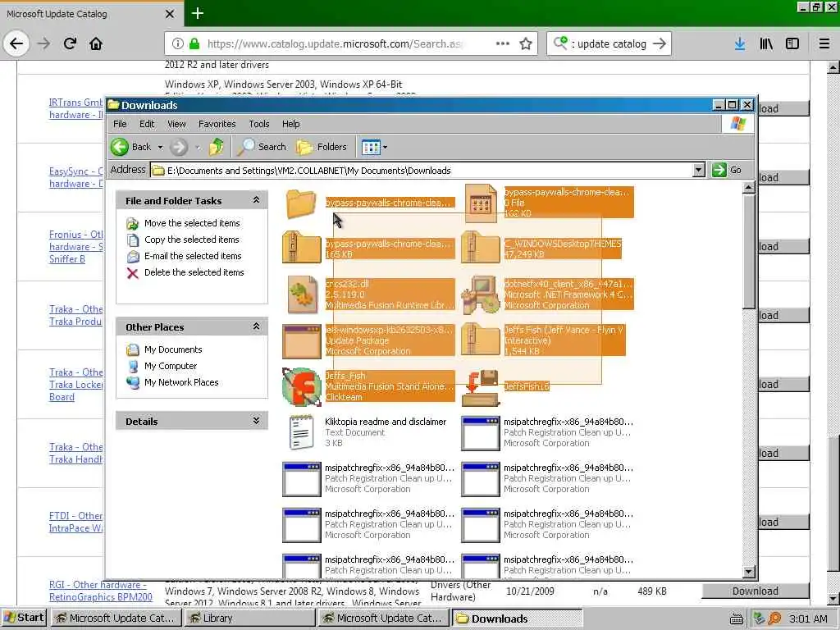The image size is (840, 630).
Task: Open Firefox library icon
Action: coord(766,44)
